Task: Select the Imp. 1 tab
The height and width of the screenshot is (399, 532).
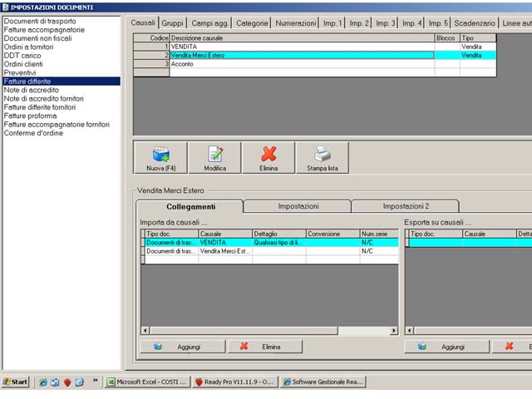Action: click(332, 23)
